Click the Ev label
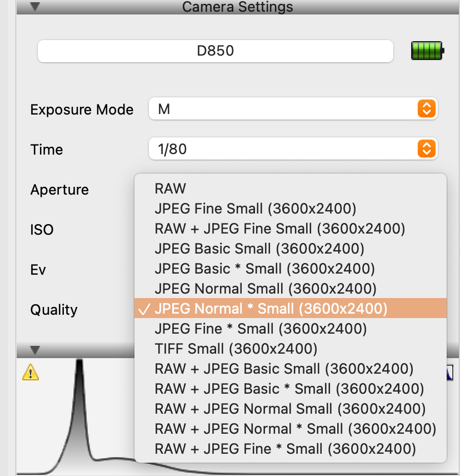 [x=38, y=270]
